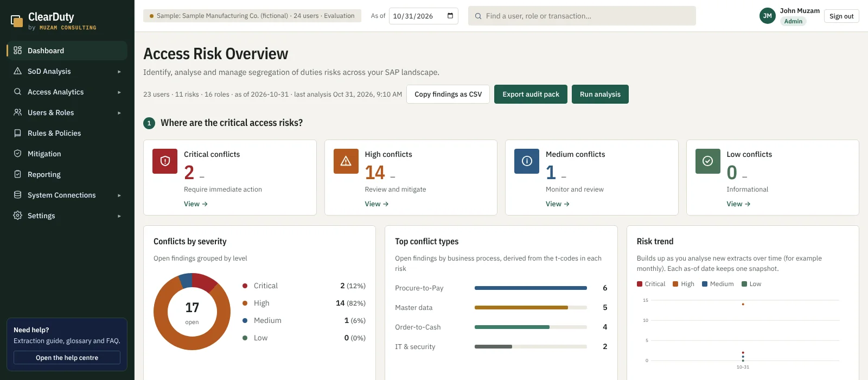The width and height of the screenshot is (868, 380).
Task: Click the Reporting clipboard icon
Action: coord(17,174)
